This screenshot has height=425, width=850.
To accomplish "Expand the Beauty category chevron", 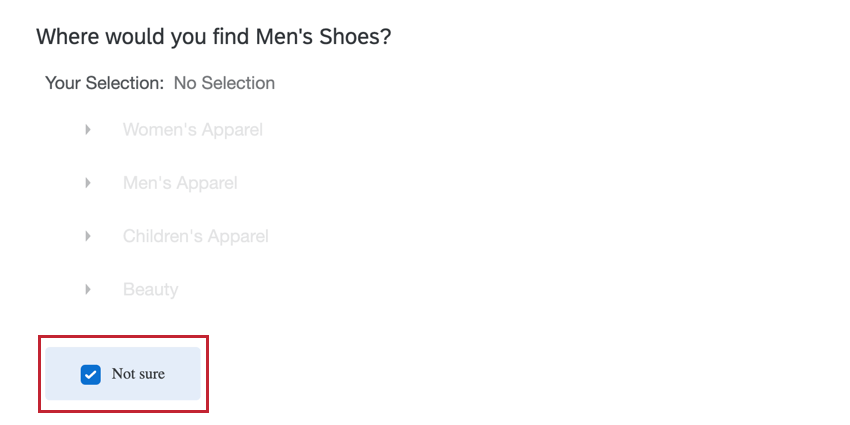I will pos(88,289).
